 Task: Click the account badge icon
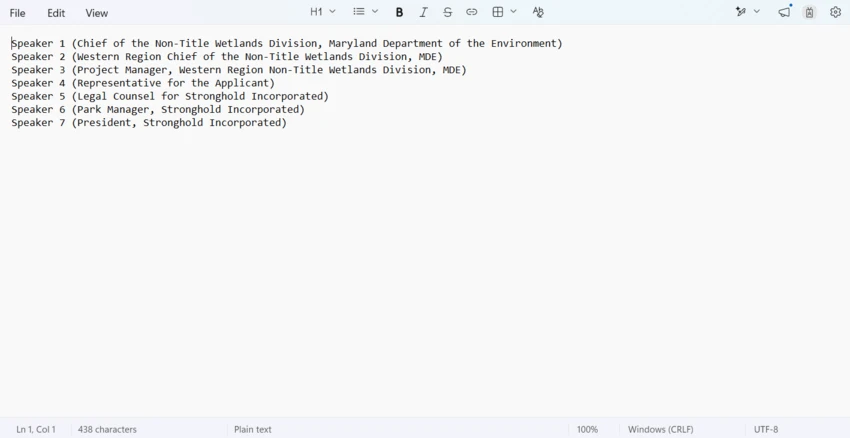coord(809,12)
